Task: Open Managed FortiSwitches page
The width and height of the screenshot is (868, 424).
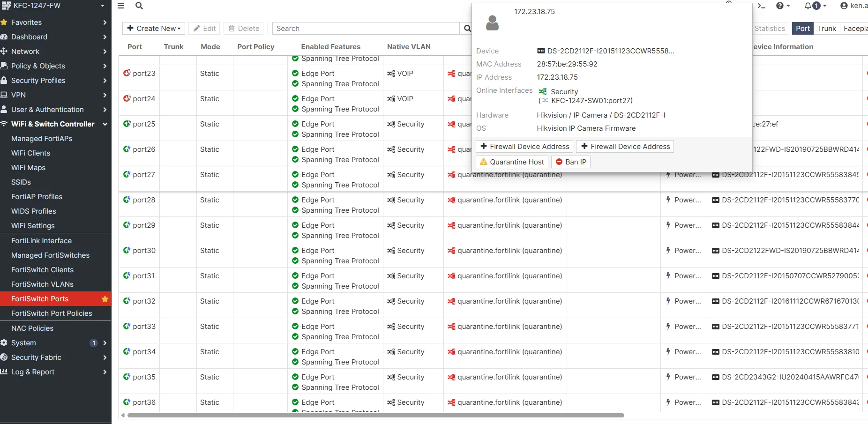Action: pos(50,255)
